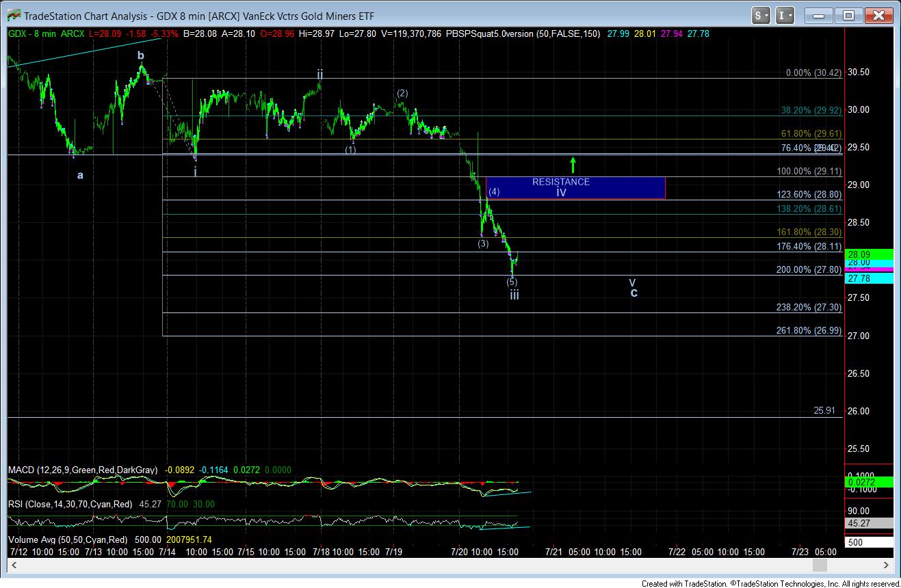Viewport: 901px width, 588px height.
Task: Select the wave 'ii' label near 7/18
Action: pyautogui.click(x=319, y=74)
